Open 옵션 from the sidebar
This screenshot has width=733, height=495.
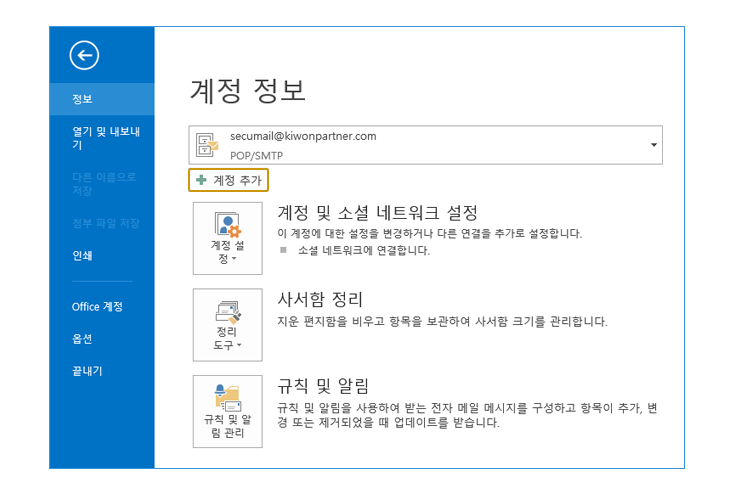click(x=83, y=339)
